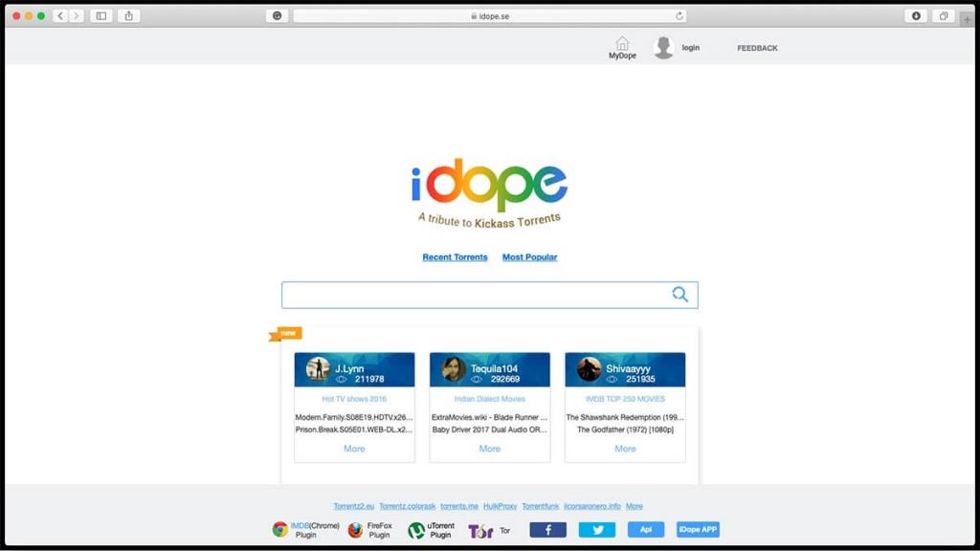Click the search magnifier icon
Screen dimensions: 980x551
[x=679, y=295]
